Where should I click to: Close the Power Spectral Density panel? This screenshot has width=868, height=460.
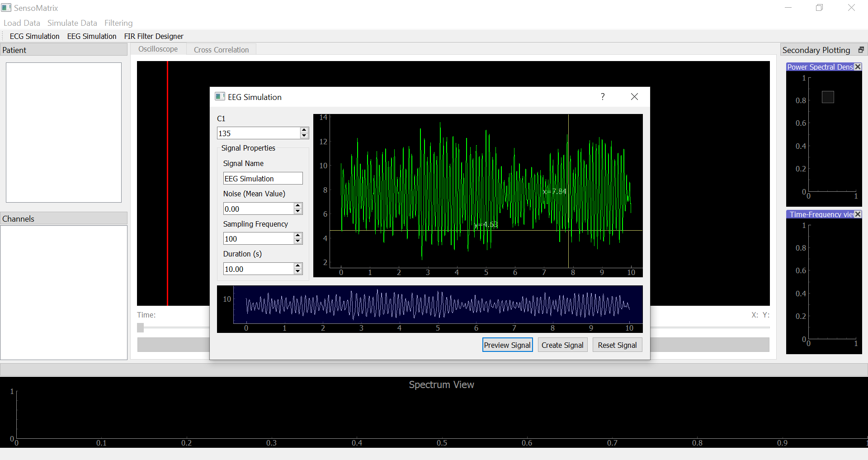click(858, 67)
